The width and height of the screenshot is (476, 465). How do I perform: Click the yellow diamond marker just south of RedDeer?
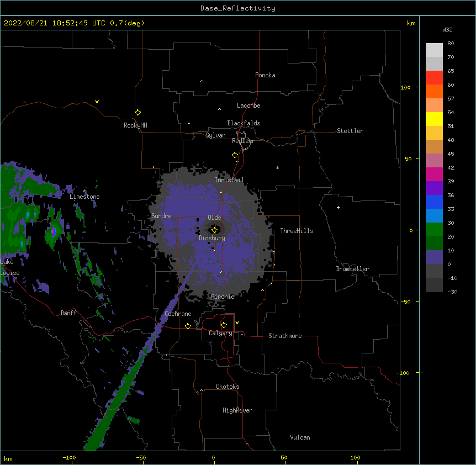point(235,155)
